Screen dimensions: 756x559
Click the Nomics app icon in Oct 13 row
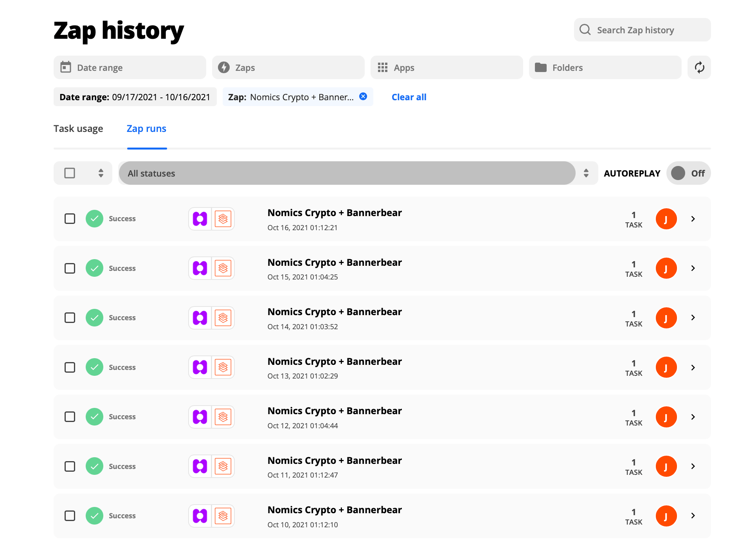pyautogui.click(x=200, y=367)
